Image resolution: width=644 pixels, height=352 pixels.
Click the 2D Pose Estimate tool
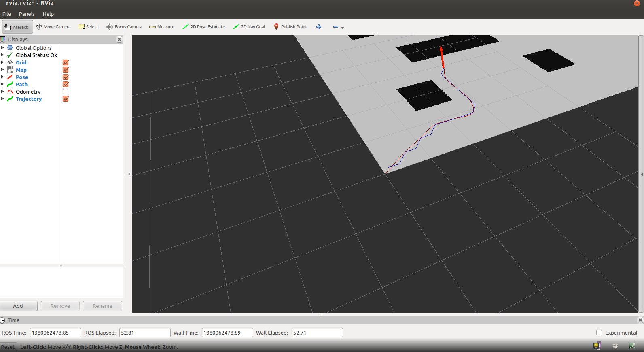click(x=203, y=27)
